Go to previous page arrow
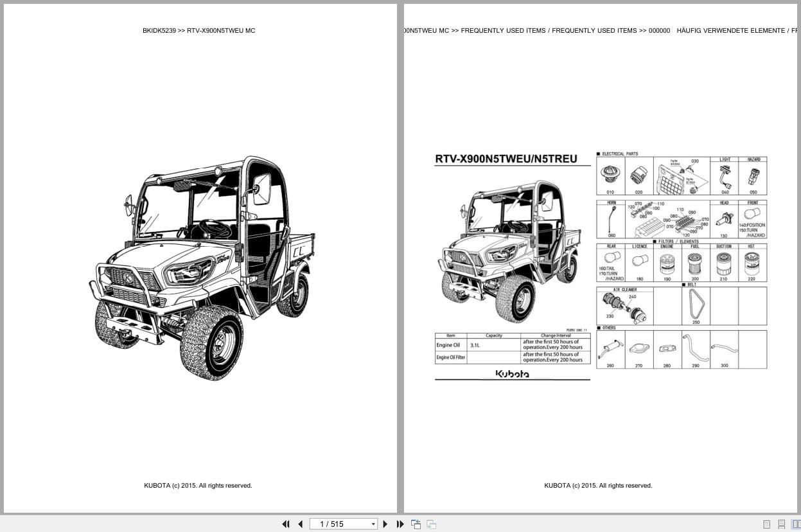The height and width of the screenshot is (532, 801). pos(300,524)
